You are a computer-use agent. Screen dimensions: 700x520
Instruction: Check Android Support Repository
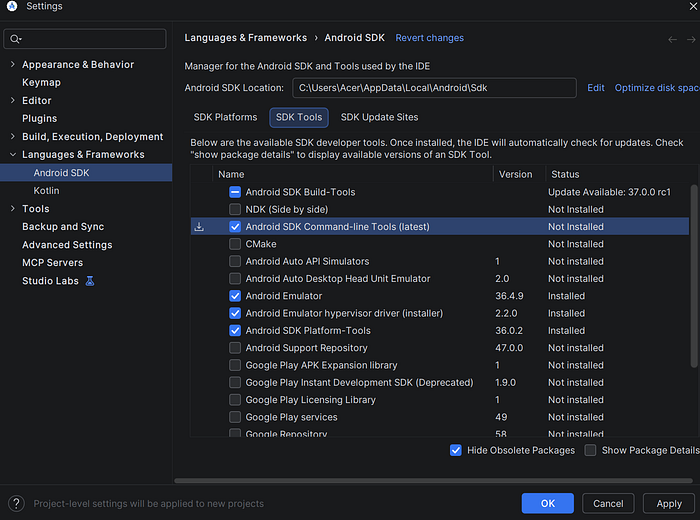click(235, 348)
